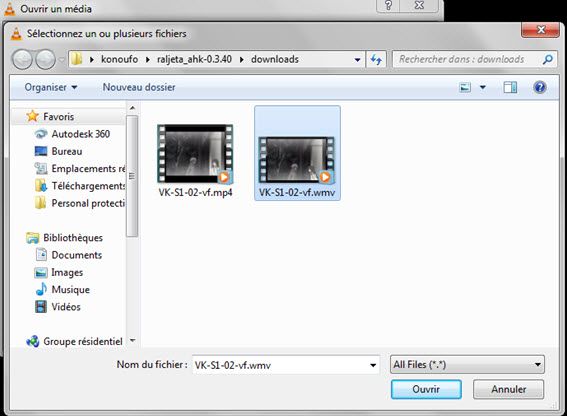
Task: Open recent locations dropdown beside navigation arrows
Action: click(61, 59)
